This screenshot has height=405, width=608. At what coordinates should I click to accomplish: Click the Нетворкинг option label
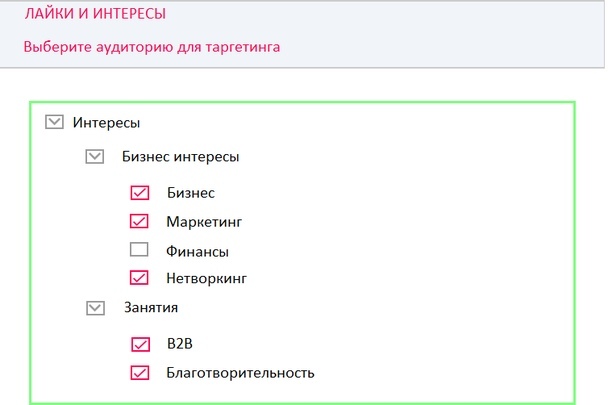point(206,278)
